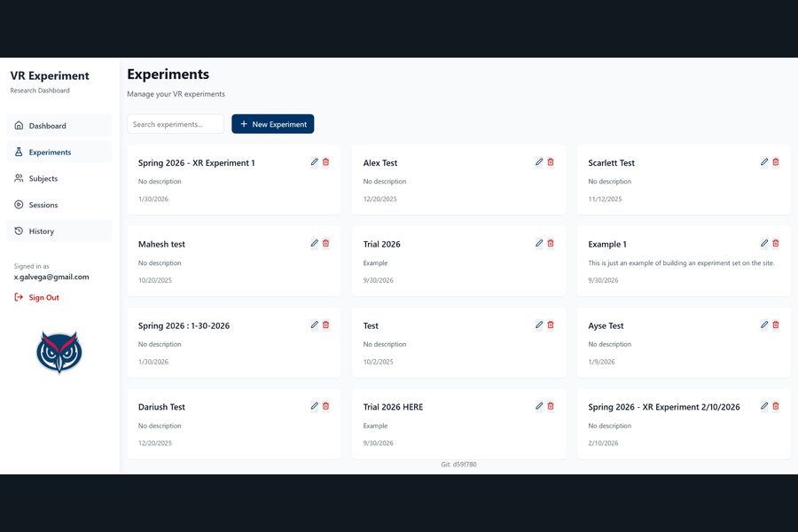
Task: Click the owl logo in the sidebar
Action: coord(59,352)
